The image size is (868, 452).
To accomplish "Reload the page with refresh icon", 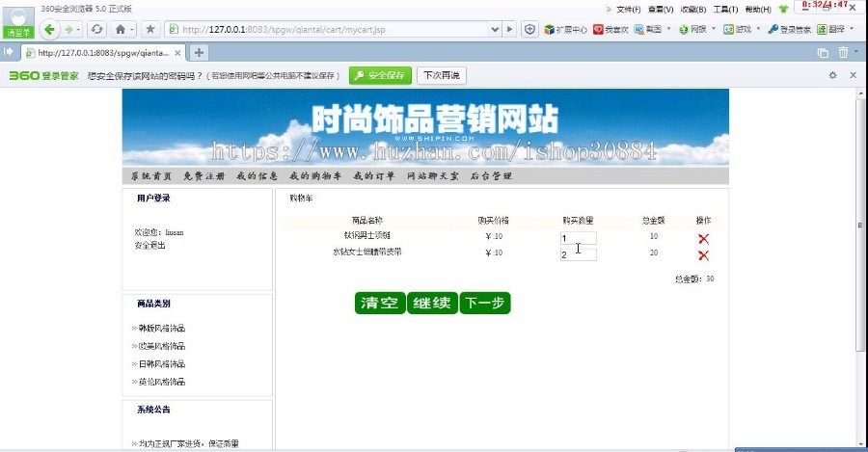I will click(x=96, y=29).
